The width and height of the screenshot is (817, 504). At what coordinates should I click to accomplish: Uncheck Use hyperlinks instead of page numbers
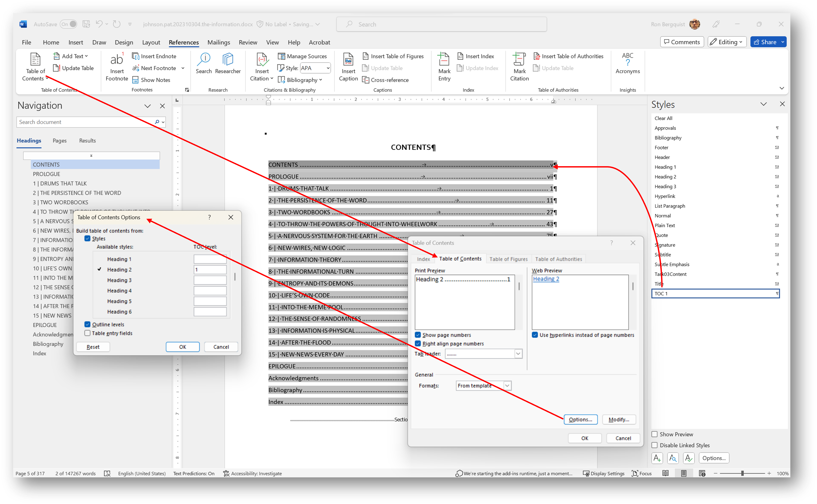pos(535,335)
